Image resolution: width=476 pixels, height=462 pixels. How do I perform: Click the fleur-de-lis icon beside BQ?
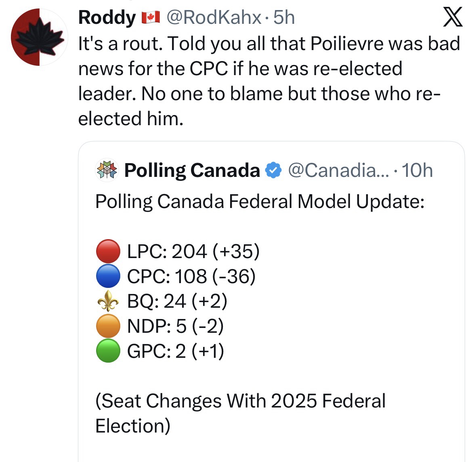[108, 301]
